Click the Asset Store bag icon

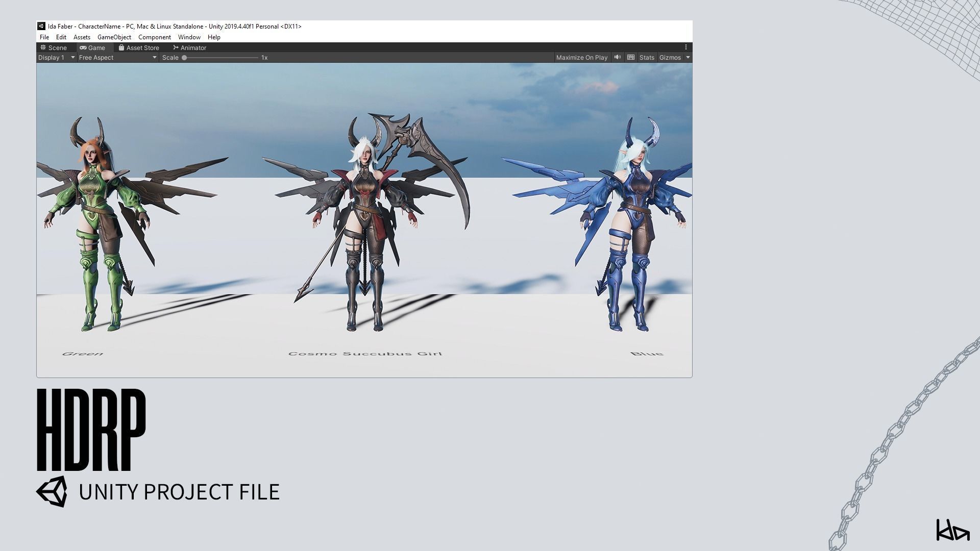coord(121,47)
